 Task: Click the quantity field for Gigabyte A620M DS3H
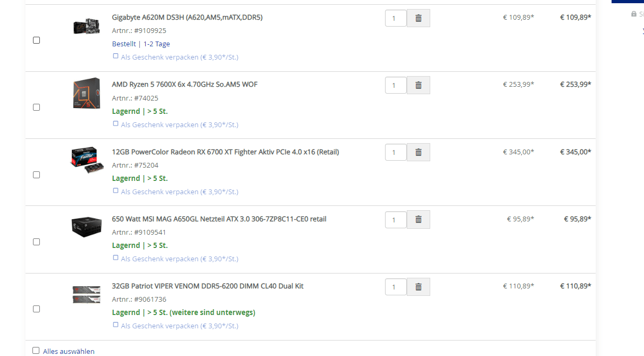coord(396,18)
